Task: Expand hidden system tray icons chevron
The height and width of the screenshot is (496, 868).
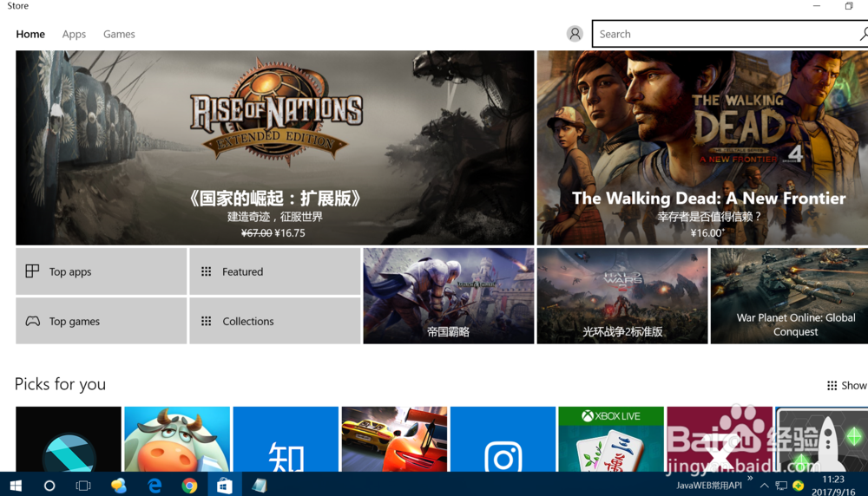Action: pos(764,486)
